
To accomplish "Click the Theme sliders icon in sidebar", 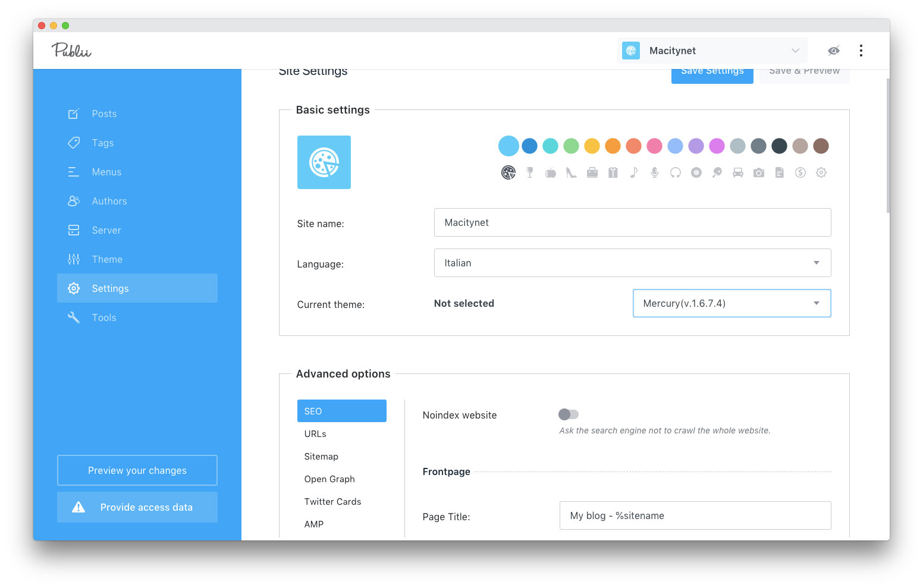I will 74,259.
